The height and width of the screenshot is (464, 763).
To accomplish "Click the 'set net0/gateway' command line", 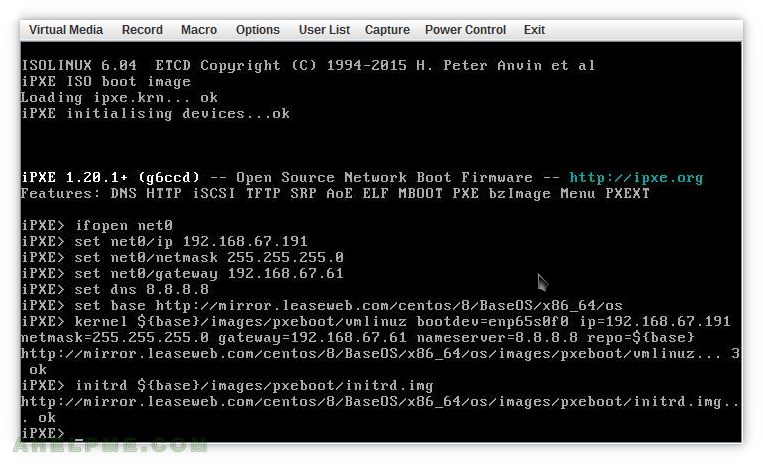I will point(182,273).
